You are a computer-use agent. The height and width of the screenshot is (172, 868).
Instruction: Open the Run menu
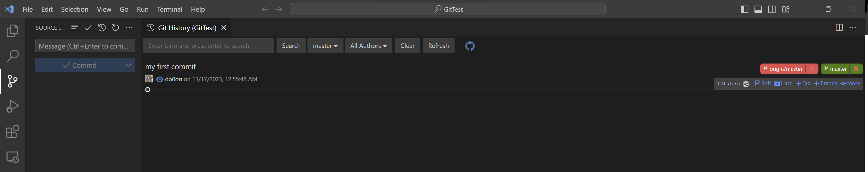(x=143, y=9)
